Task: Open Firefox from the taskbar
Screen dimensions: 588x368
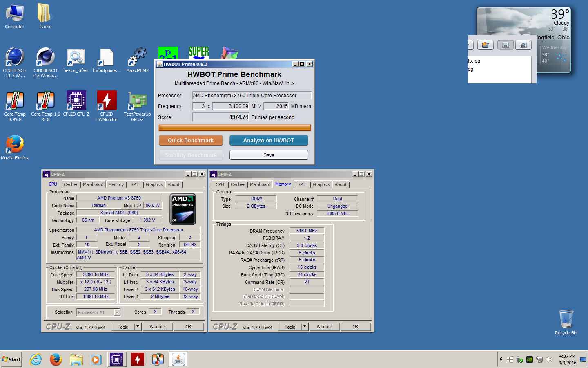Action: 56,359
